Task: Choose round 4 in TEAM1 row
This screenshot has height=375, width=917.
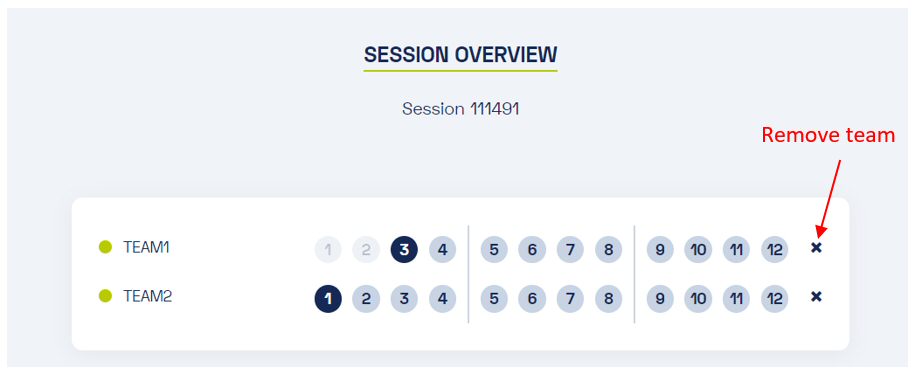Action: (x=443, y=250)
